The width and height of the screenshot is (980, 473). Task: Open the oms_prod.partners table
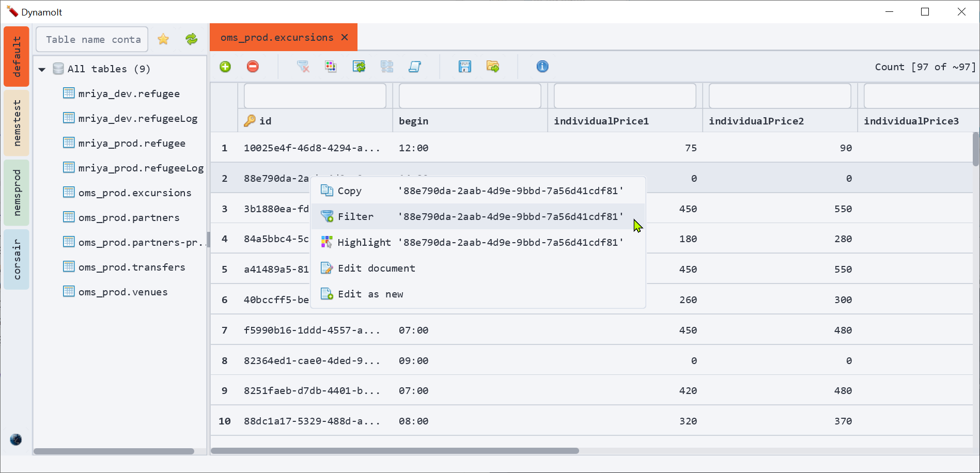129,217
